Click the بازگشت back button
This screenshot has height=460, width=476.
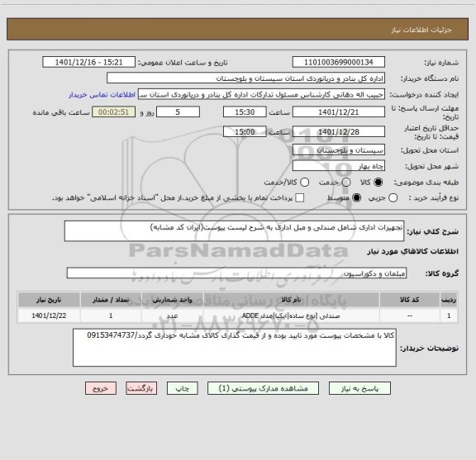click(x=141, y=388)
